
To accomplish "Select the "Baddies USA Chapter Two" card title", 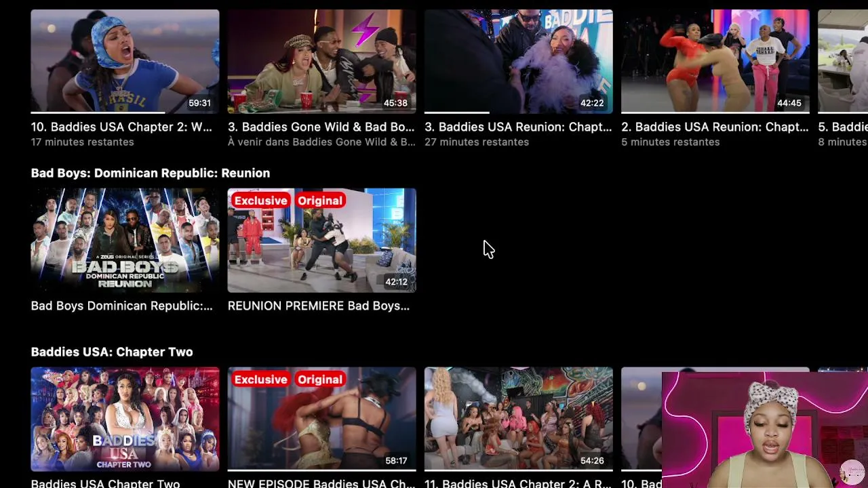I will [105, 483].
